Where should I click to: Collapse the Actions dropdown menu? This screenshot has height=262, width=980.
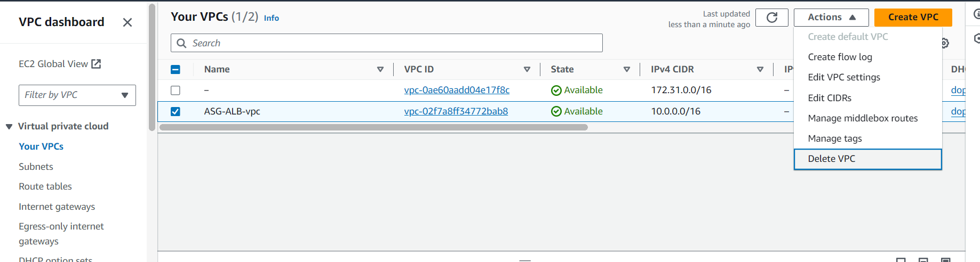coord(831,18)
